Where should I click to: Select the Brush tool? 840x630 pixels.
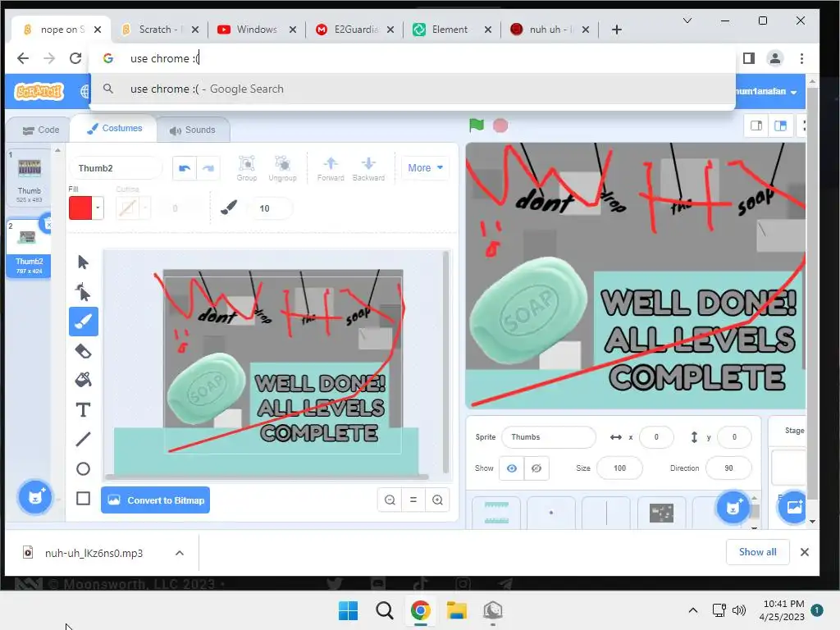tap(84, 322)
